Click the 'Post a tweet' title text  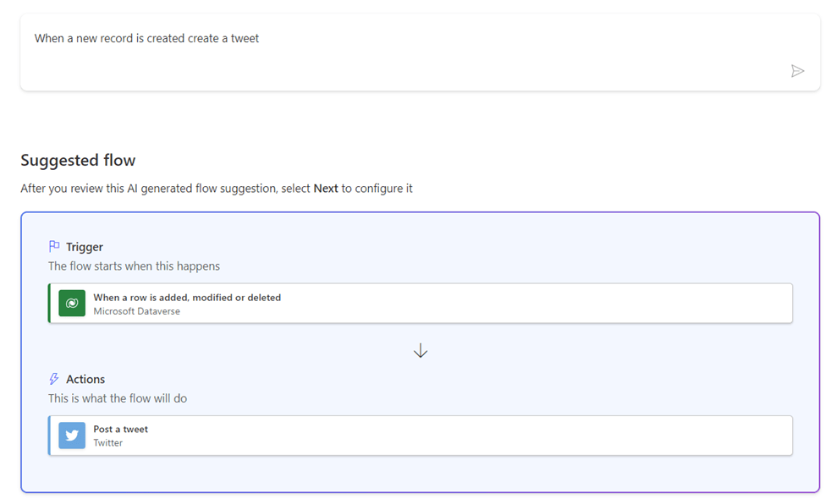pyautogui.click(x=120, y=429)
